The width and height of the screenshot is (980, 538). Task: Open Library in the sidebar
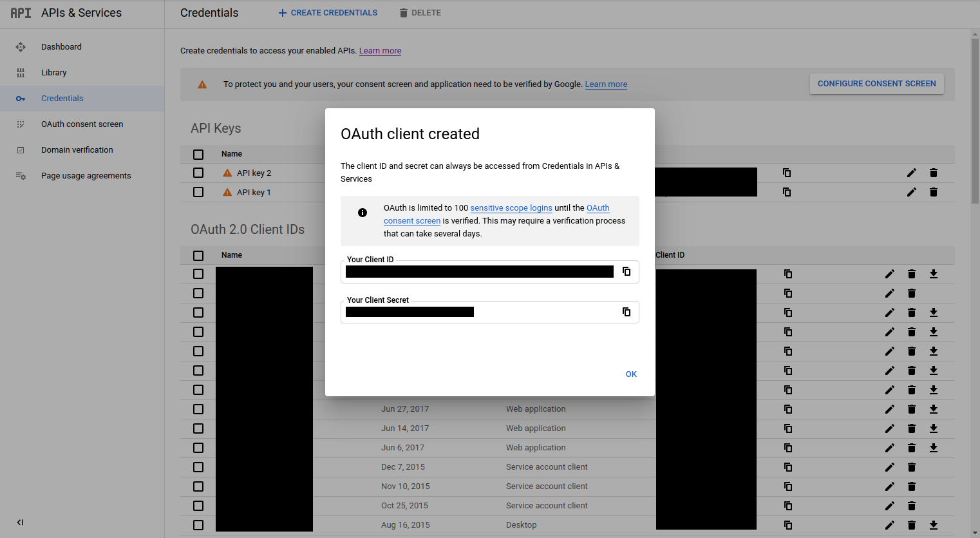[54, 73]
